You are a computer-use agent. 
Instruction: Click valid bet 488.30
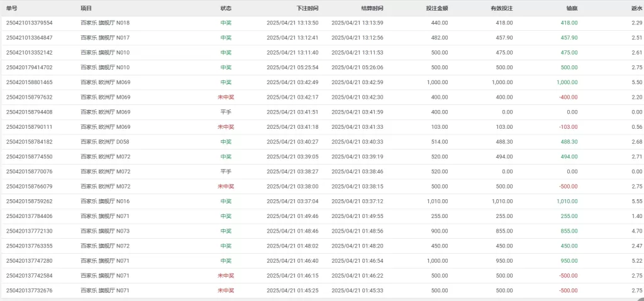(x=504, y=141)
